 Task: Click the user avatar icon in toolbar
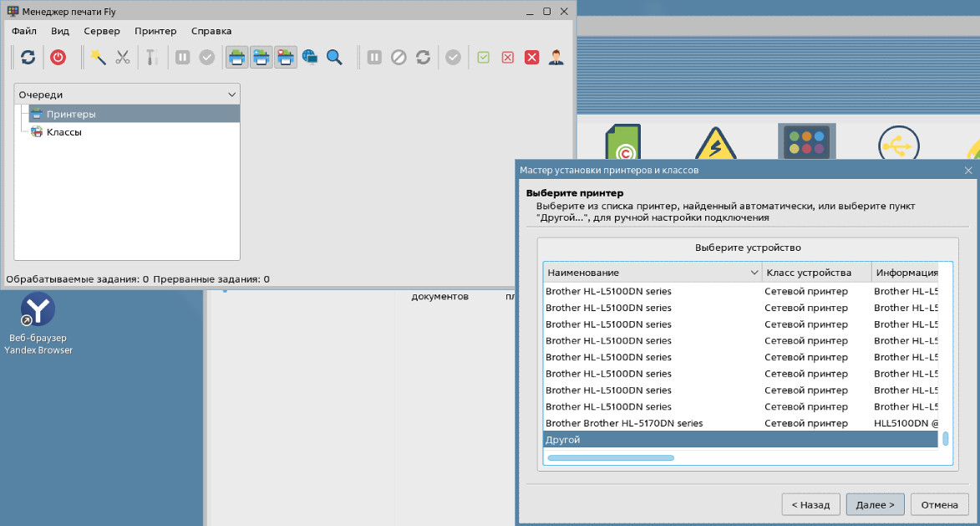[556, 57]
